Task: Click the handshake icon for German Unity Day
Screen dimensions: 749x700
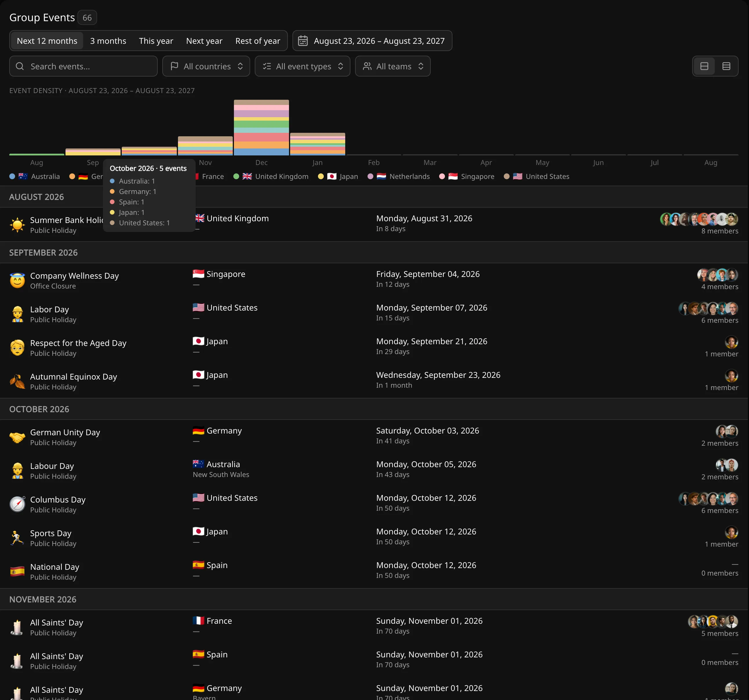Action: coord(17,437)
